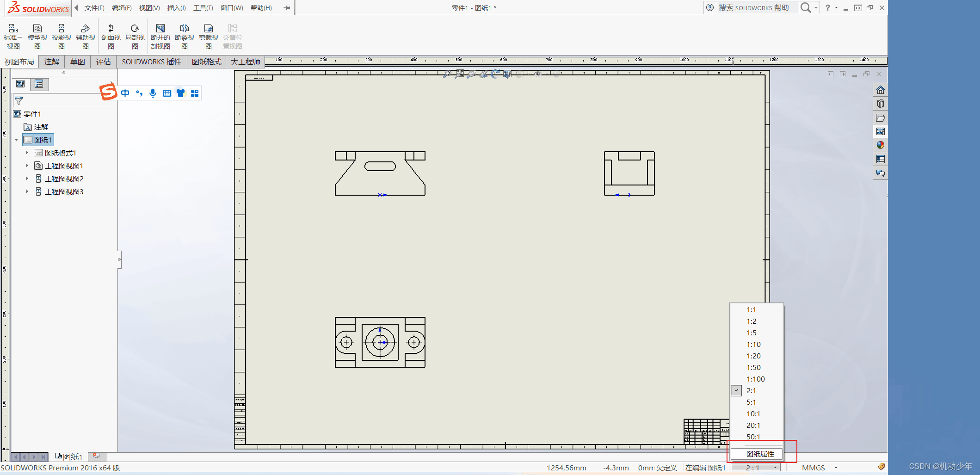Open SOLIDWORKS Forum icon in task pane
This screenshot has height=475, width=980.
pyautogui.click(x=881, y=173)
